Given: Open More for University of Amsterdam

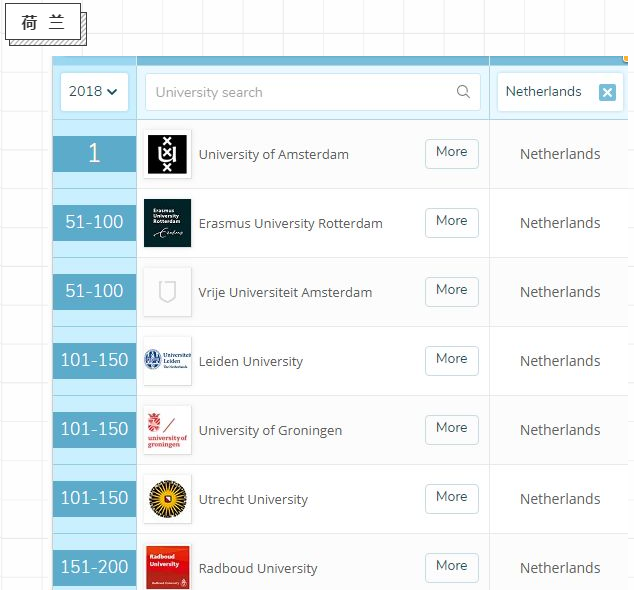Looking at the screenshot, I should coord(452,154).
